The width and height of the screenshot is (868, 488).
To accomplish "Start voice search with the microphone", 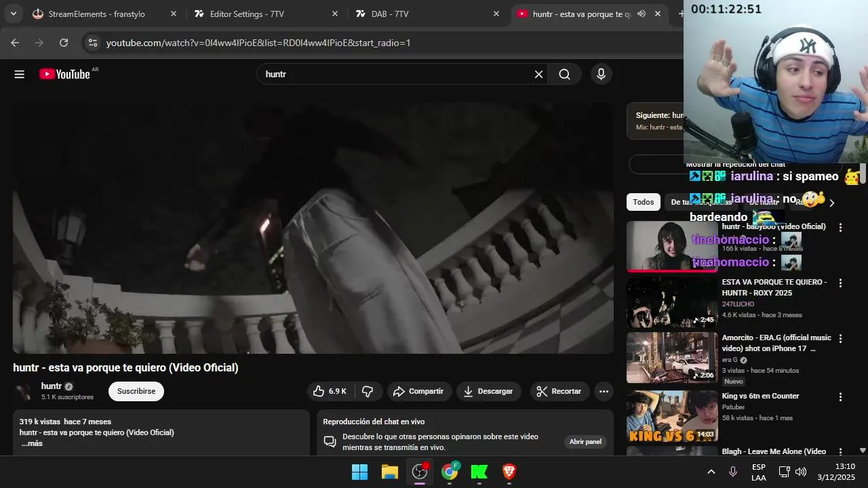I will [601, 75].
